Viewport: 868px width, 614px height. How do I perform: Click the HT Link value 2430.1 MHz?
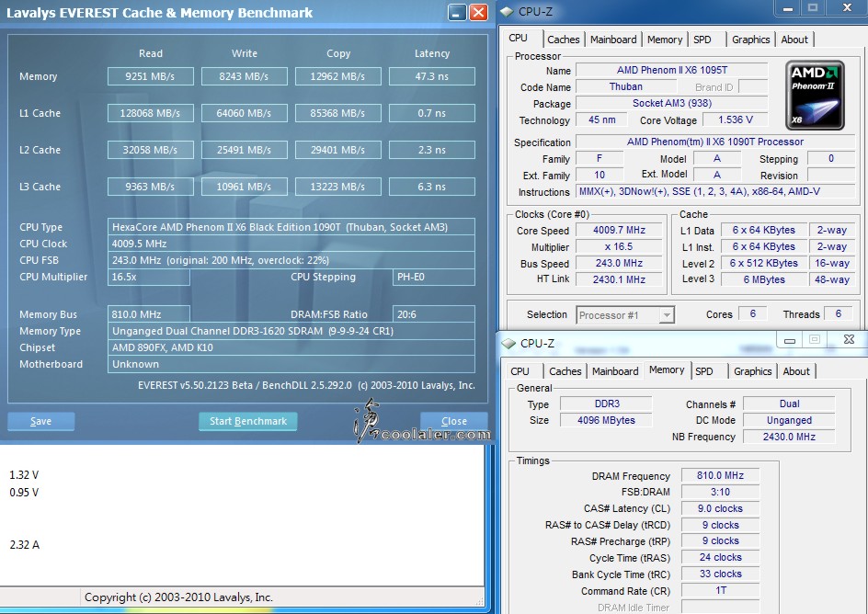(619, 280)
